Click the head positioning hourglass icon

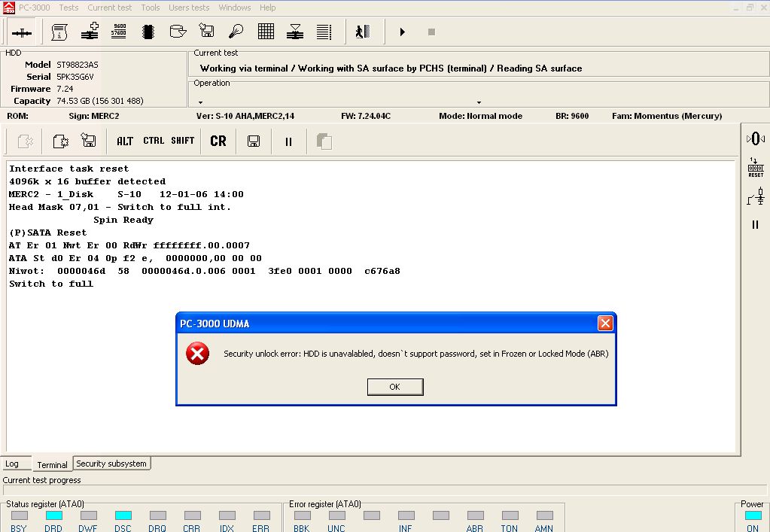click(294, 32)
